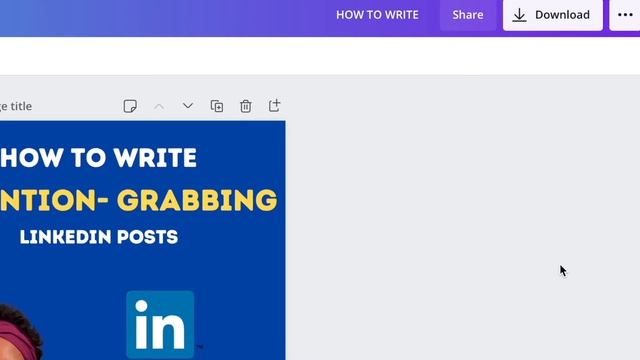Select the LINKEDIN POSTS text on canvas

[x=99, y=237]
